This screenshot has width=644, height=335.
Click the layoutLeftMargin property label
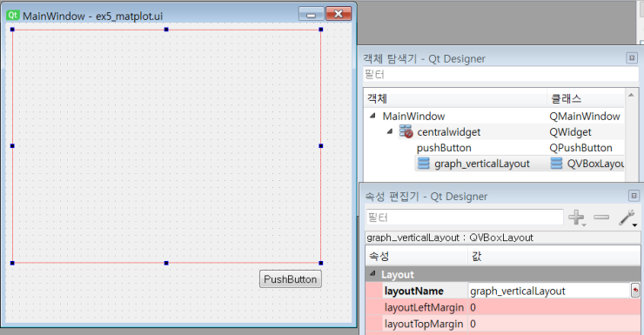point(424,307)
